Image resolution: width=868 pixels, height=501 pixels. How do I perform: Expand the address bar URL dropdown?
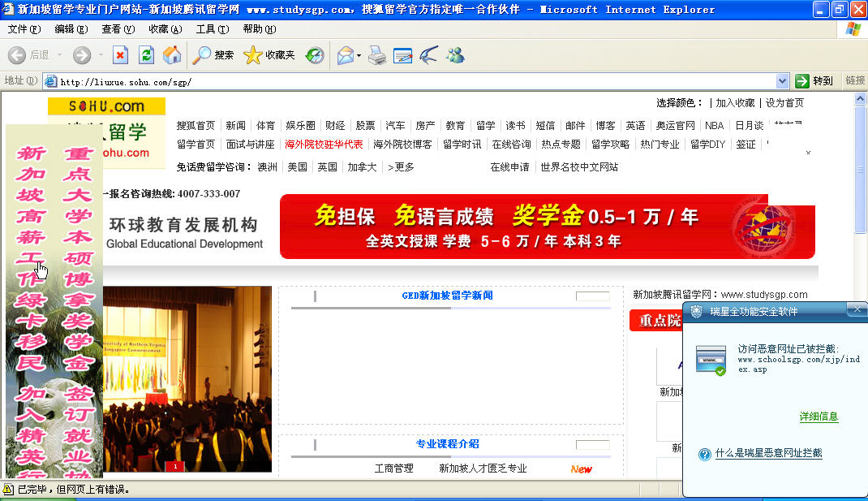[x=782, y=81]
